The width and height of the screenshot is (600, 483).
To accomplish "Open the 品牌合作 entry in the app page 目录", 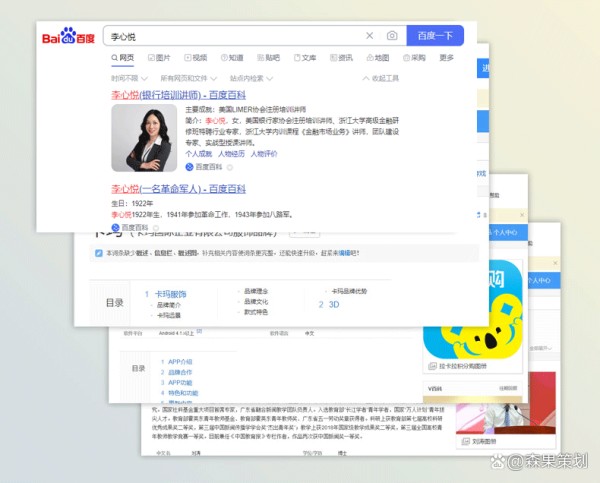I will click(x=180, y=372).
